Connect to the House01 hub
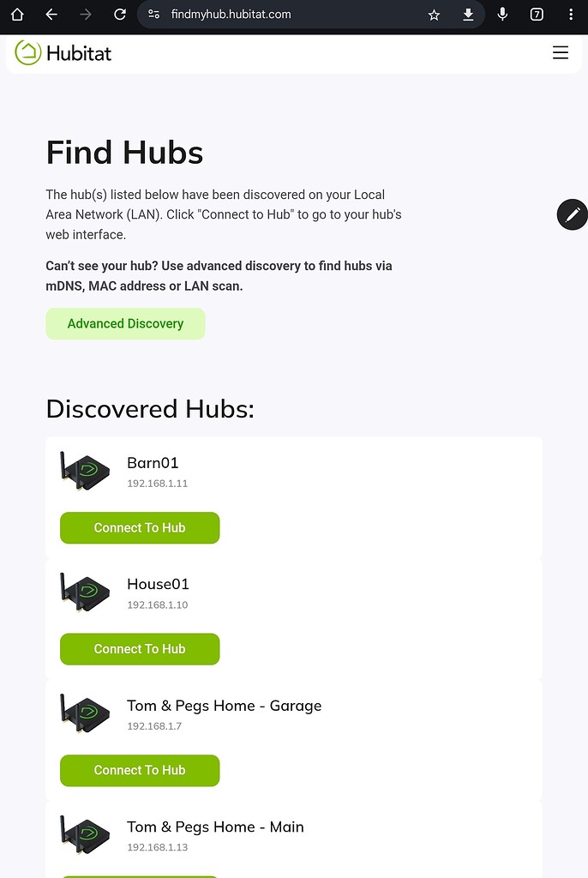 140,649
